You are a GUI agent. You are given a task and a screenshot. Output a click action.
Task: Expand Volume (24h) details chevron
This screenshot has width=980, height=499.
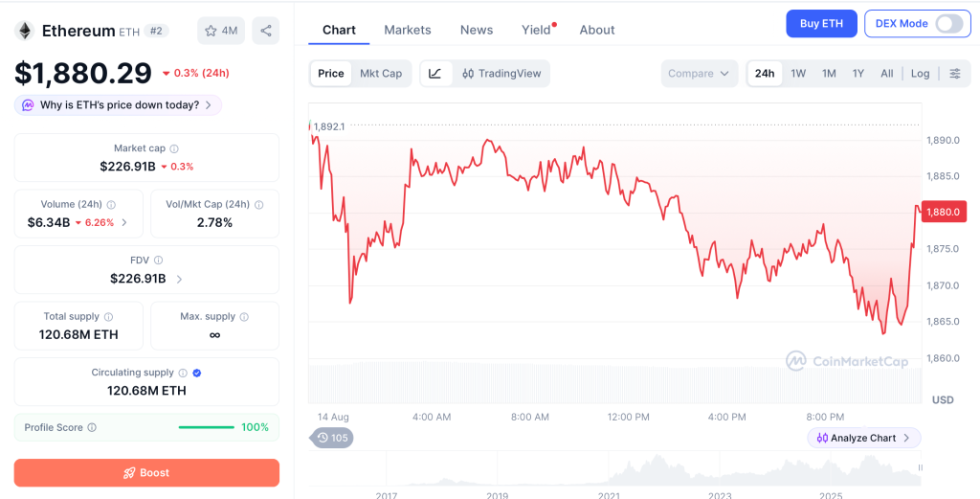(x=123, y=222)
